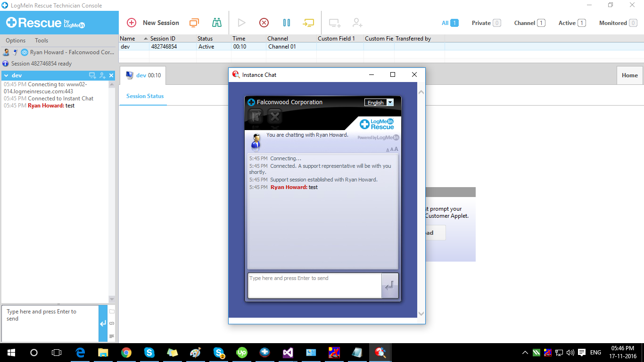Filter sessions by Private
Screen dimensions: 644x362
click(x=486, y=23)
